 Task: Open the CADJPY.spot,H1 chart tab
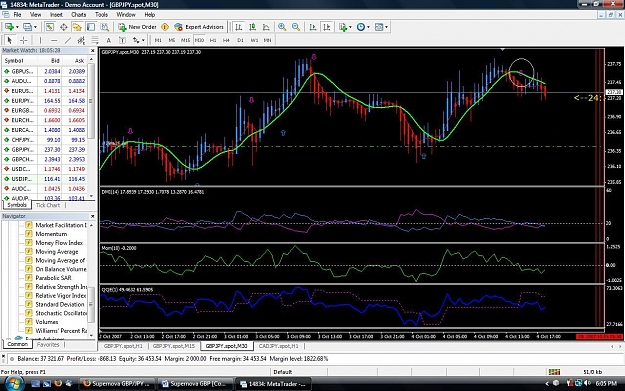click(278, 346)
